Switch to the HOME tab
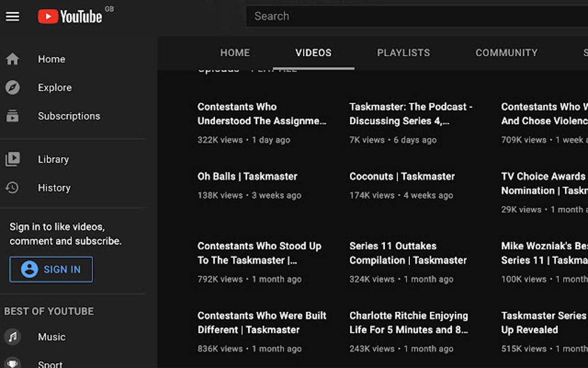The width and height of the screenshot is (588, 368). pyautogui.click(x=235, y=52)
